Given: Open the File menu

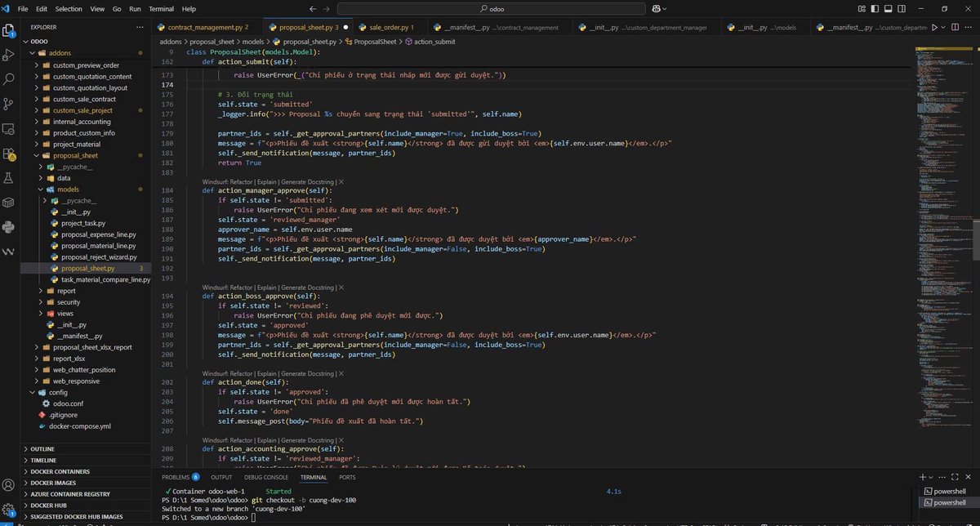Looking at the screenshot, I should 22,8.
